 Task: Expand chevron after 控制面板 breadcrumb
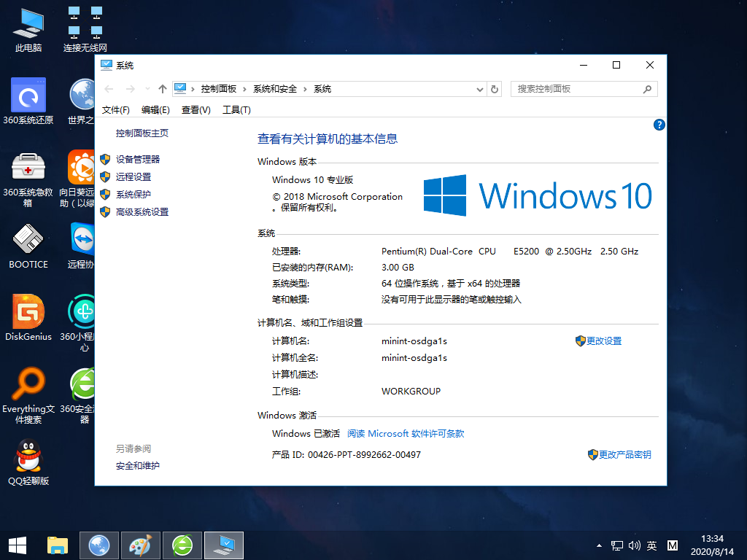(244, 89)
